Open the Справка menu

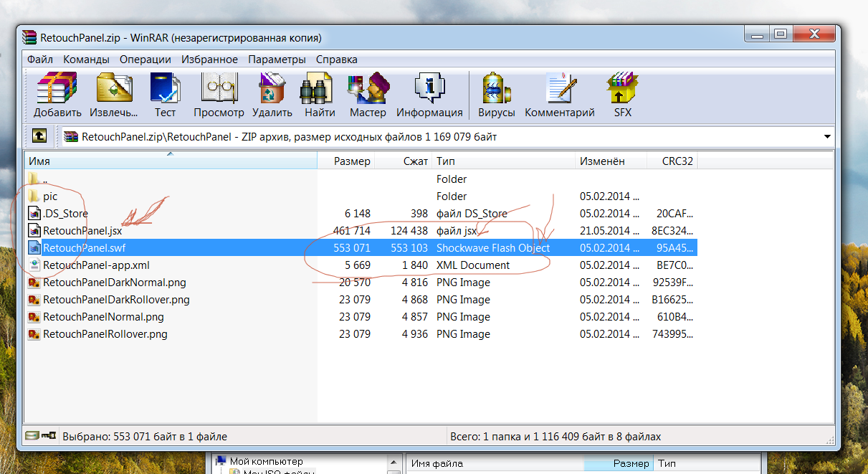tap(336, 60)
